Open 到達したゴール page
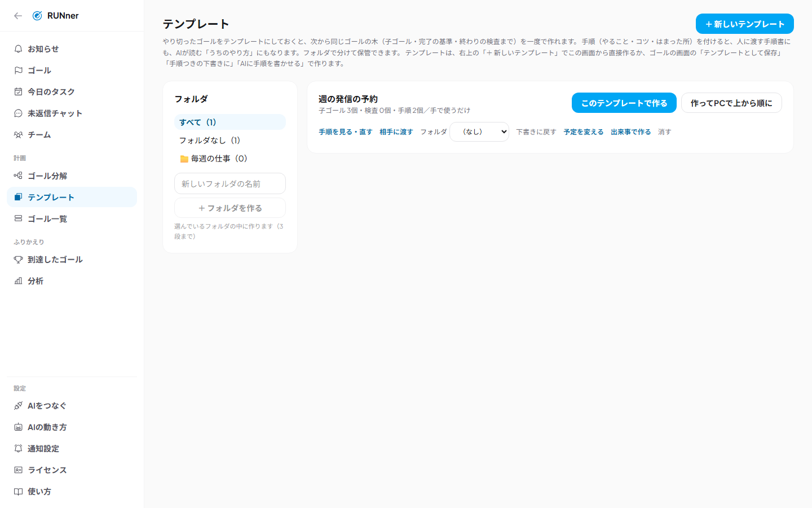 [72, 260]
